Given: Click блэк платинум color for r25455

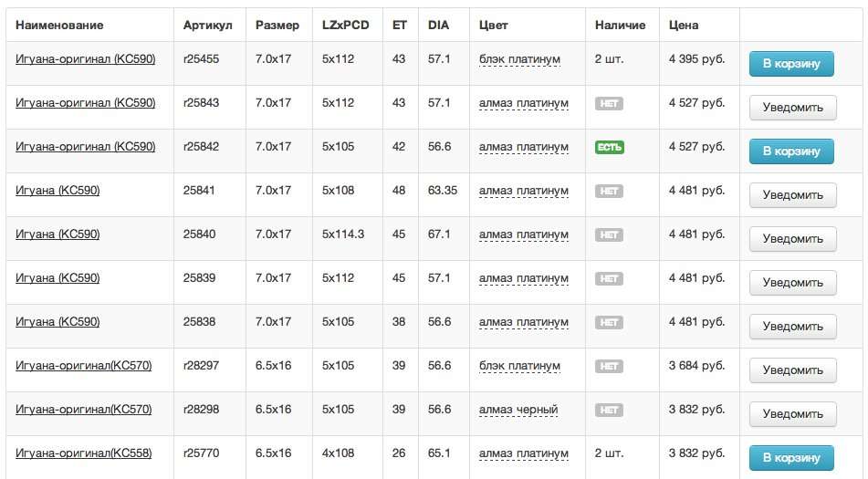Looking at the screenshot, I should pyautogui.click(x=519, y=59).
